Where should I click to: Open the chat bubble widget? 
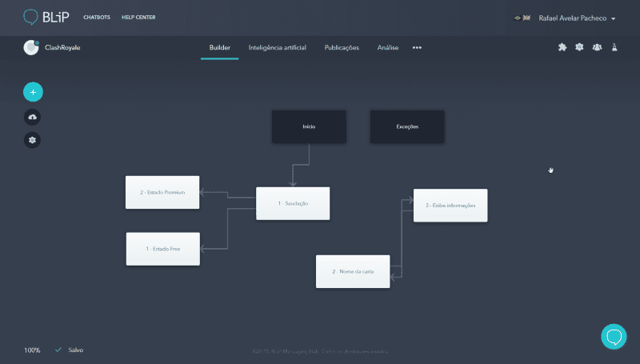[614, 336]
